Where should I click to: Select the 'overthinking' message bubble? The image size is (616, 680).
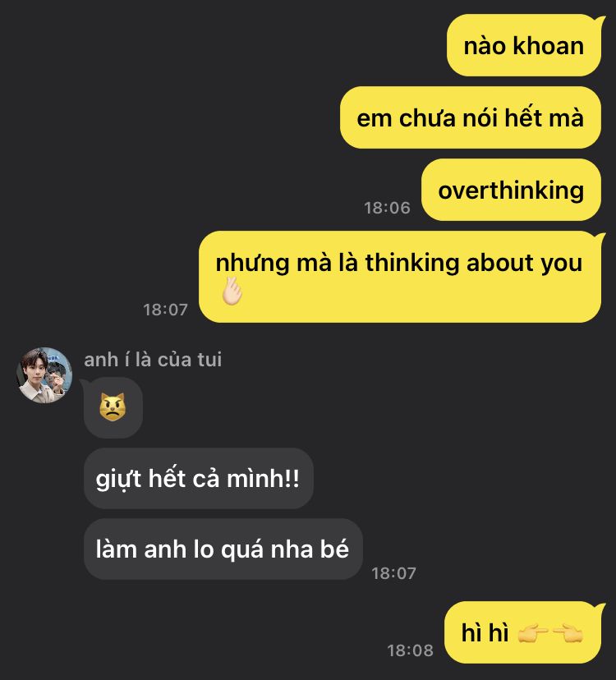pos(511,190)
